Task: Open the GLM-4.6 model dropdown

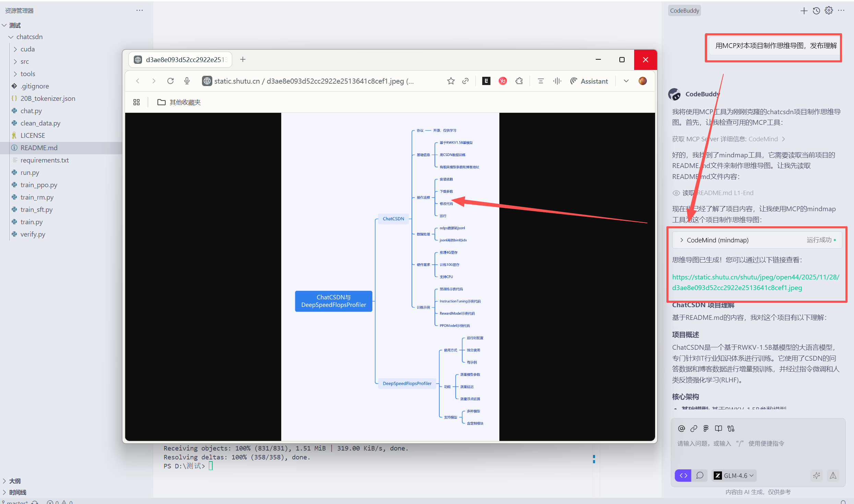Action: (735, 476)
